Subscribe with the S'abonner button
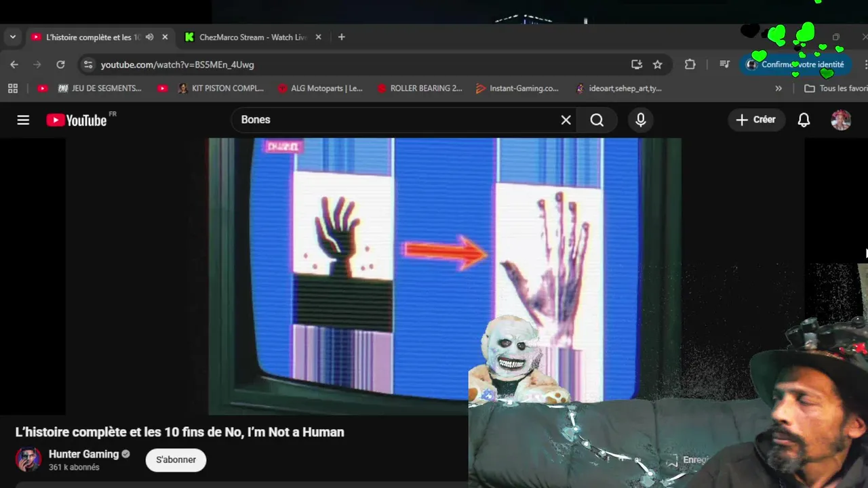 176,460
